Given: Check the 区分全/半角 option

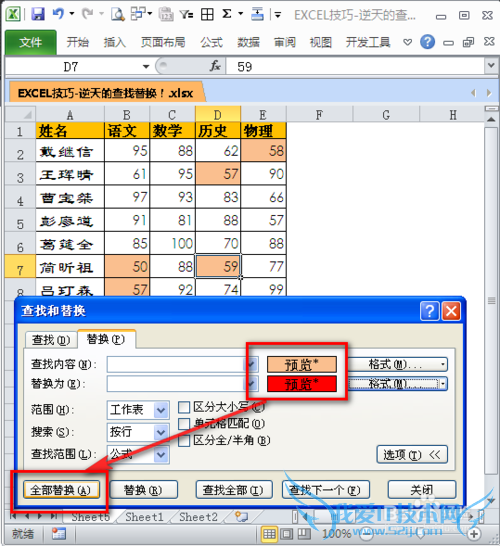Looking at the screenshot, I should point(184,440).
